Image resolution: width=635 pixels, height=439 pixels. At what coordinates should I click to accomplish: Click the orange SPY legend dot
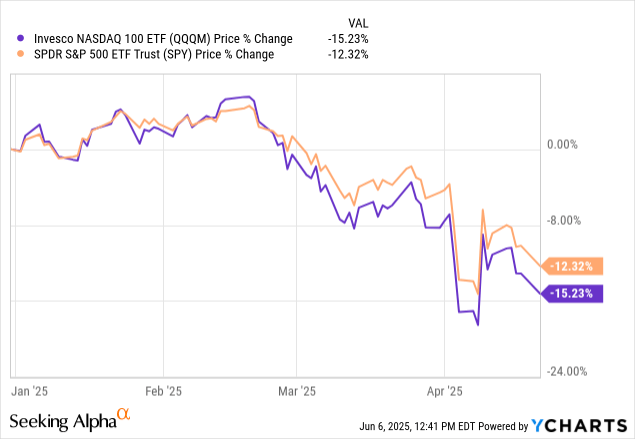point(11,54)
